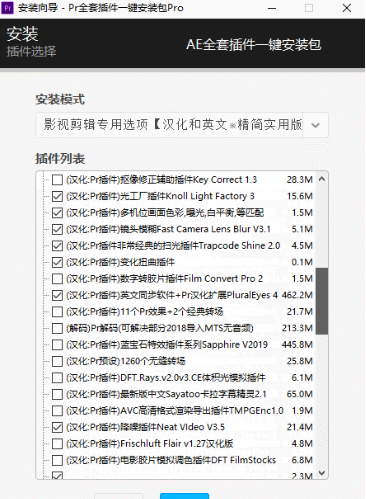
Task: Click the 安装模式 heading
Action: click(x=60, y=100)
